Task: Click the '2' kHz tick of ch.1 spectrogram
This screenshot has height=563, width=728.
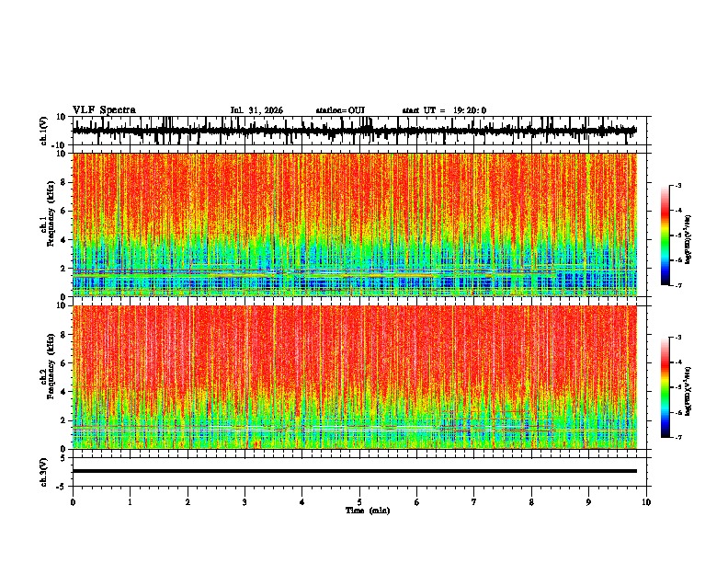Action: (64, 269)
